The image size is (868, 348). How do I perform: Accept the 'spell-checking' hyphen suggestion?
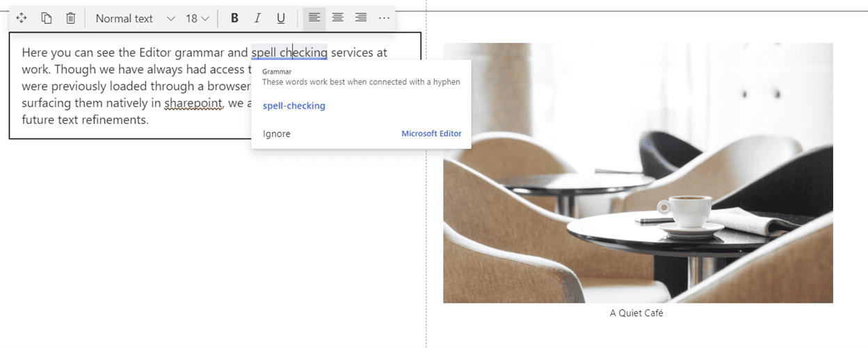click(294, 106)
